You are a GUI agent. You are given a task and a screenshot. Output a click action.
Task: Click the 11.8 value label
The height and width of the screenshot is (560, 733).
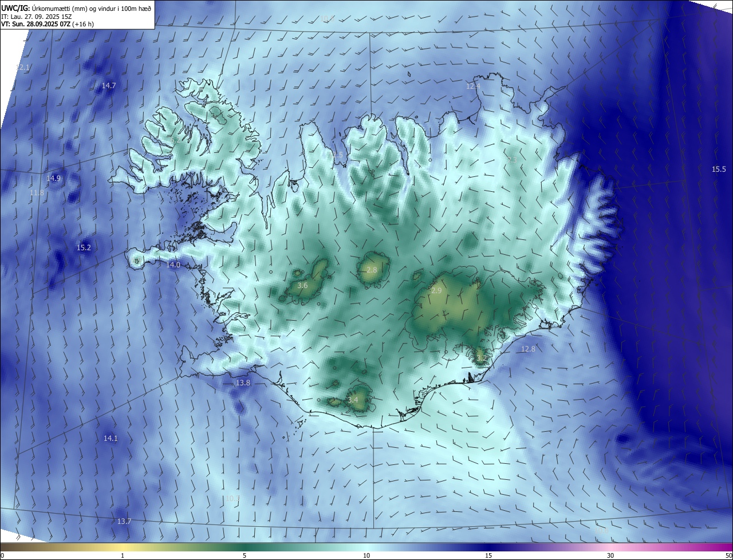pos(37,193)
